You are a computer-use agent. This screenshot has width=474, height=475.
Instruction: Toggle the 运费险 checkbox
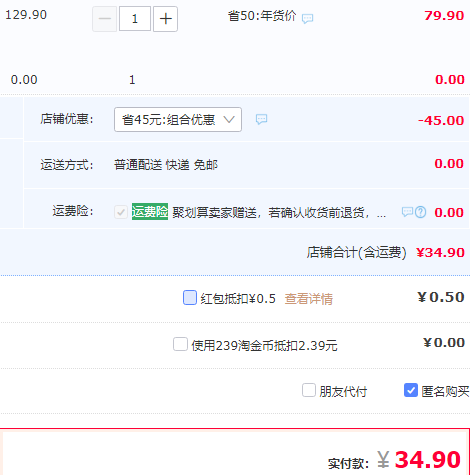(x=121, y=212)
